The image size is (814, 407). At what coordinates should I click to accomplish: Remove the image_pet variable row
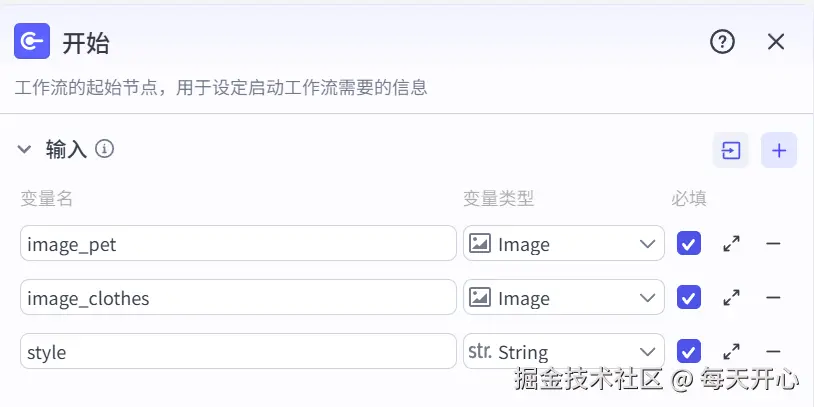click(x=773, y=243)
